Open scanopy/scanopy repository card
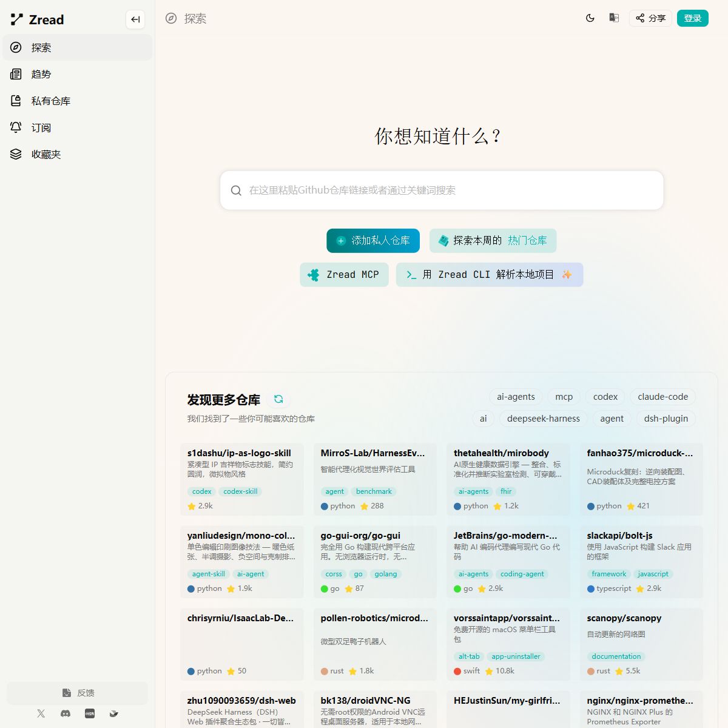The width and height of the screenshot is (728, 728). 641,644
